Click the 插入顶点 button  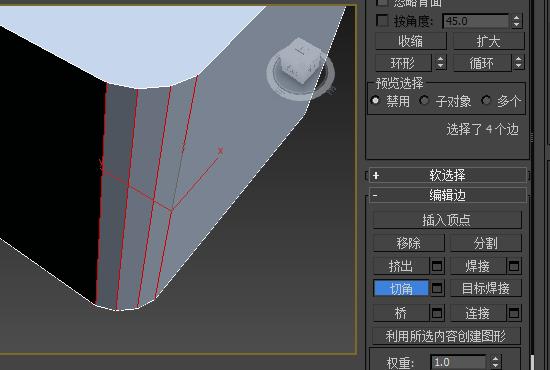point(447,220)
